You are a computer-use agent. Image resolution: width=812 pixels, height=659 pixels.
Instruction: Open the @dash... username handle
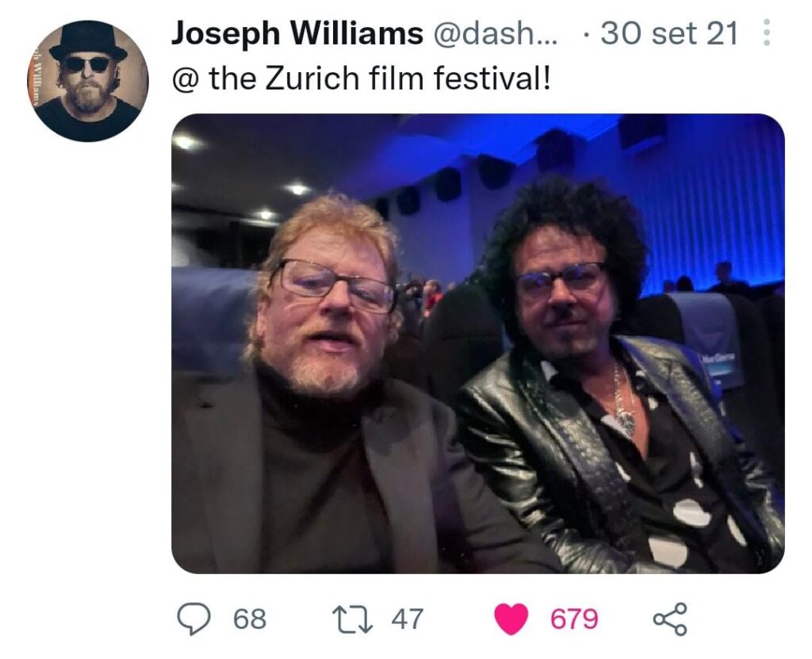tap(496, 33)
